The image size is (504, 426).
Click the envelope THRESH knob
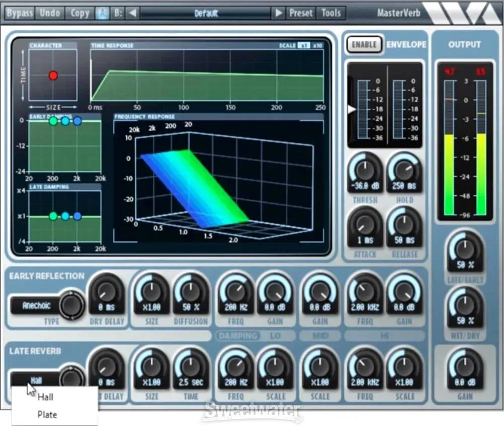click(x=365, y=171)
